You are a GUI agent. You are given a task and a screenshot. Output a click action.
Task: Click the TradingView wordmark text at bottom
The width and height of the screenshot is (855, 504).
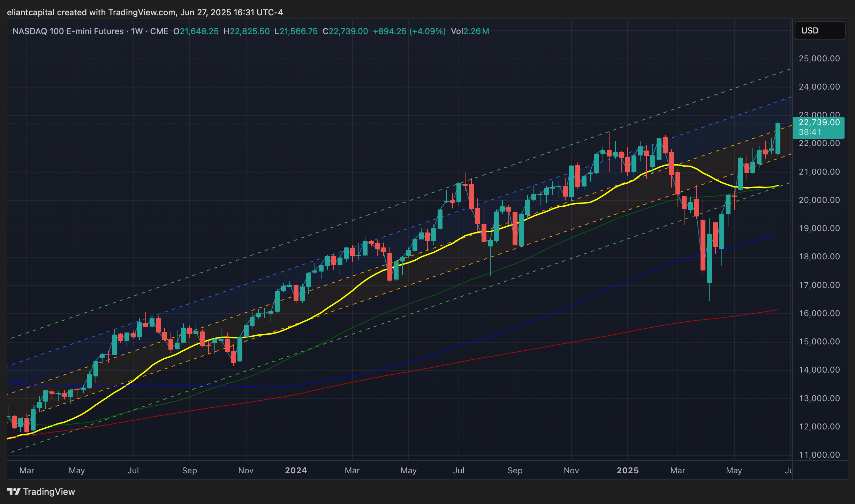[x=49, y=492]
